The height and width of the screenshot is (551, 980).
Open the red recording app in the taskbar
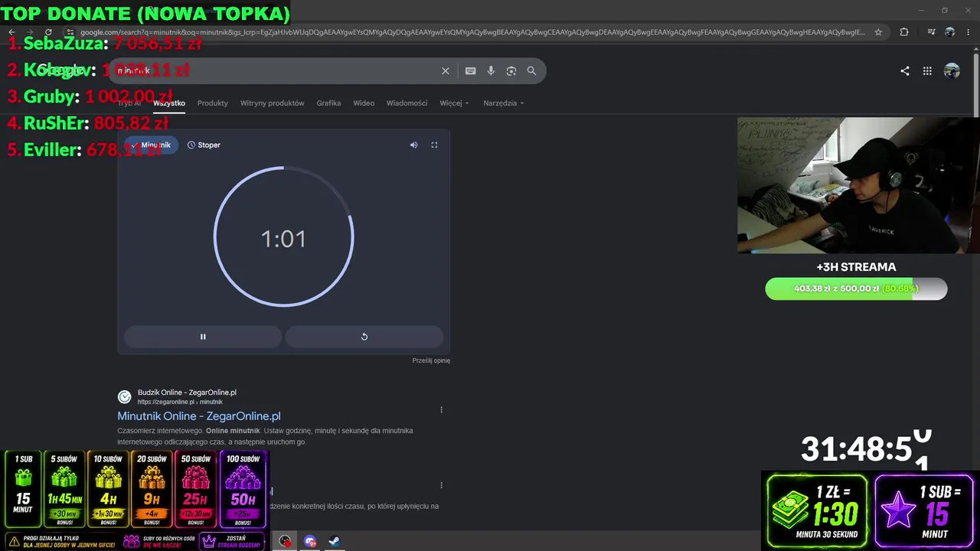click(285, 541)
